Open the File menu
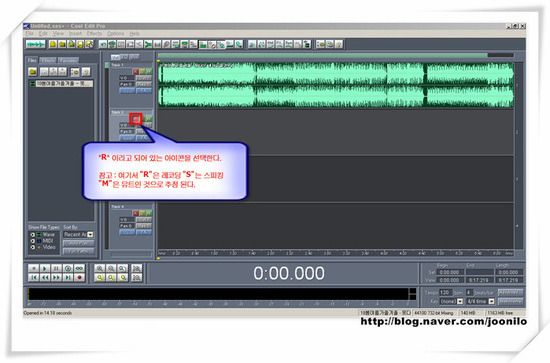The image size is (550, 363). [29, 34]
